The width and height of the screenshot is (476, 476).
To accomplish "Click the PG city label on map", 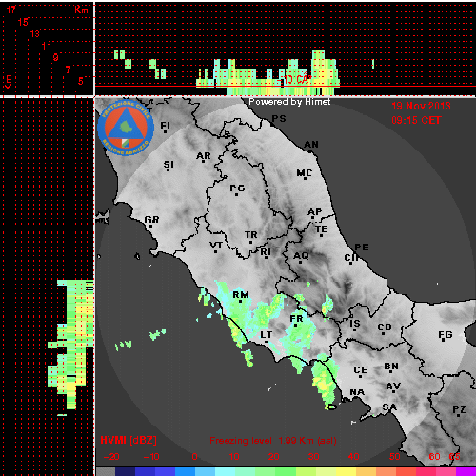I will (x=237, y=188).
